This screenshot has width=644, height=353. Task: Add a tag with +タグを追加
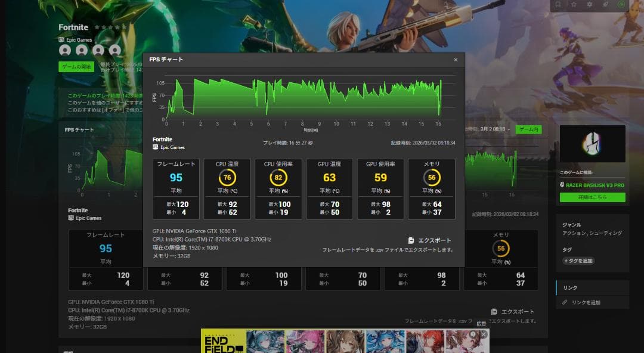(x=578, y=261)
